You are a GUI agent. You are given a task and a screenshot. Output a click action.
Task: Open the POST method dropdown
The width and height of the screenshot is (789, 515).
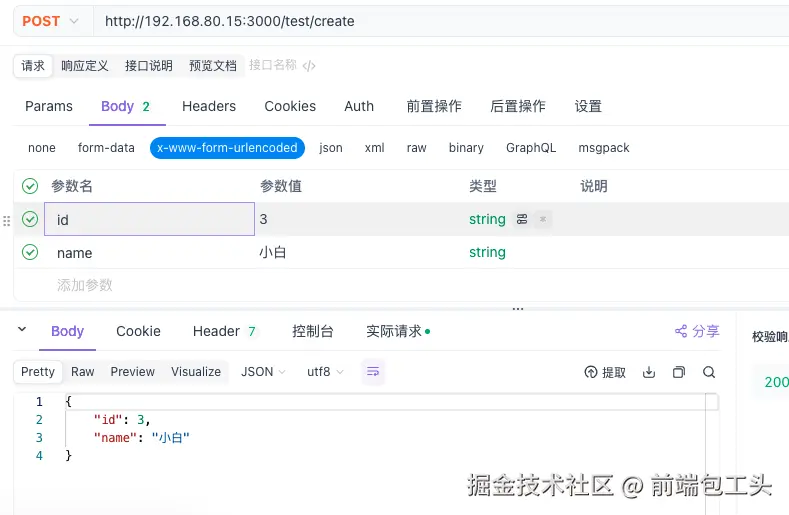tap(50, 21)
